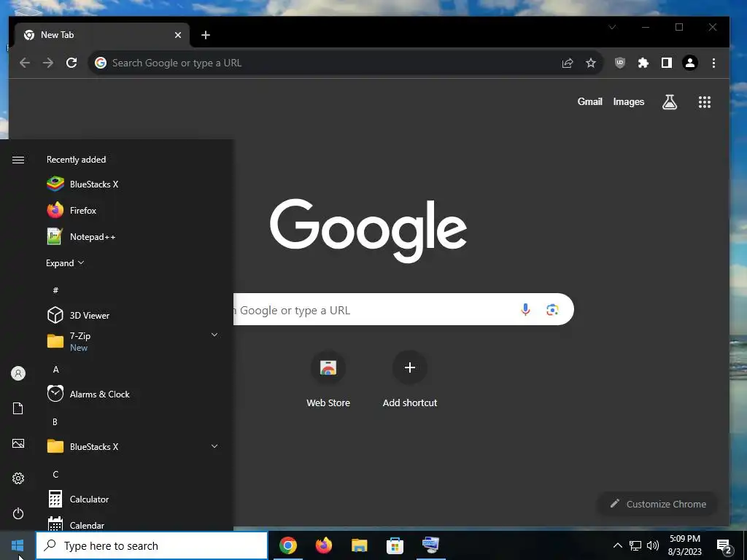747x560 pixels.
Task: Click the Google search box on the page
Action: click(403, 309)
